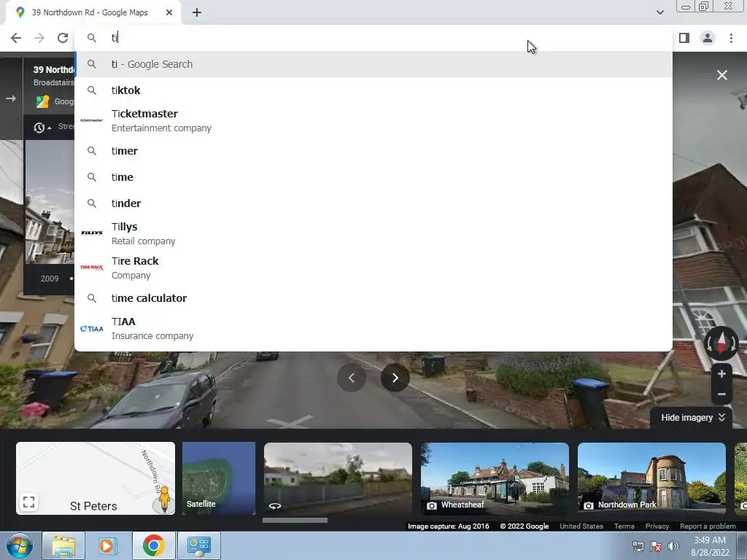Click the Action Center flag icon

[x=656, y=546]
